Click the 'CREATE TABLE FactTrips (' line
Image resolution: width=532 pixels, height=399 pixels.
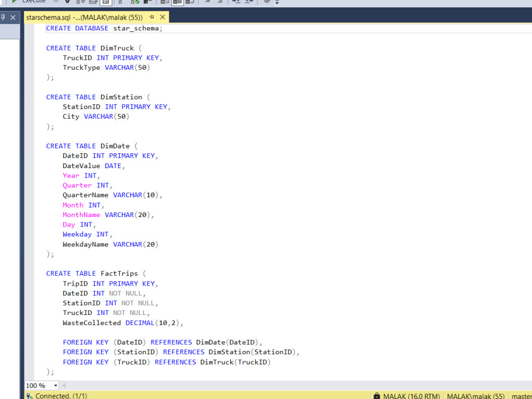(96, 273)
